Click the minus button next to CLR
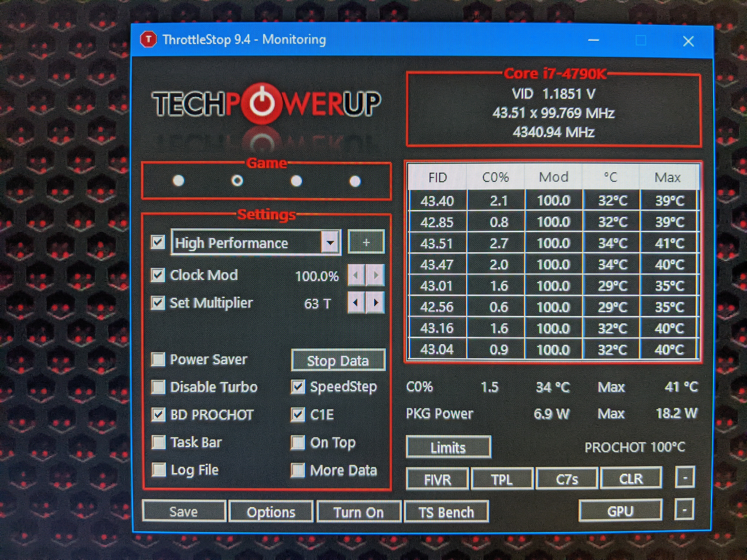The height and width of the screenshot is (560, 747). click(685, 477)
